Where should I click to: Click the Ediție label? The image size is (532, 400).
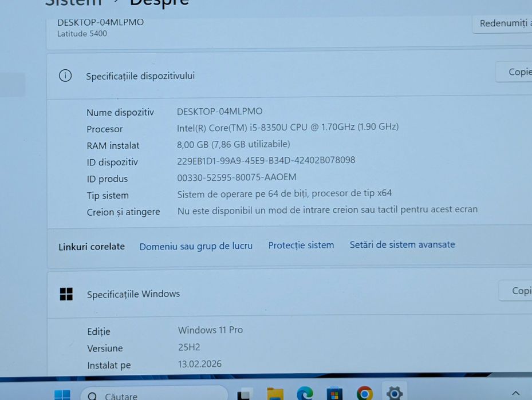(x=98, y=331)
